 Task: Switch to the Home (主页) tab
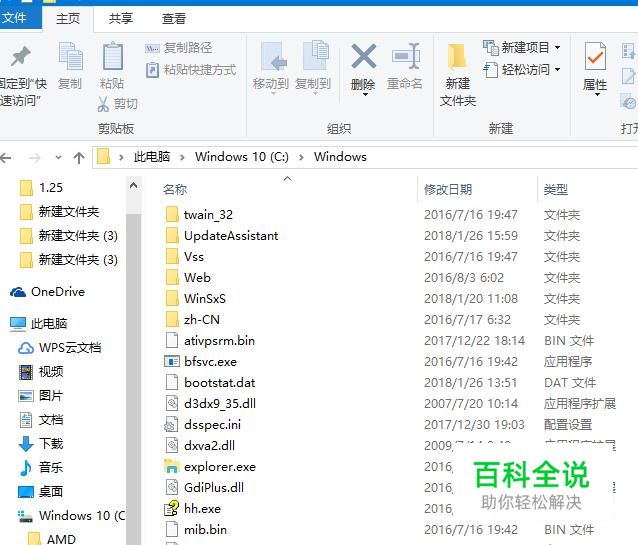tap(68, 18)
